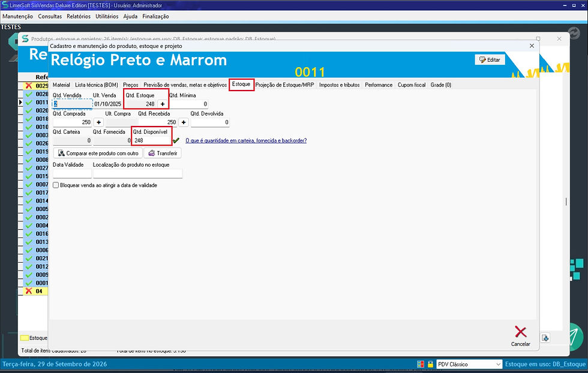Click the plus button beside Qtd. Estoque
588x373 pixels.
pos(163,104)
